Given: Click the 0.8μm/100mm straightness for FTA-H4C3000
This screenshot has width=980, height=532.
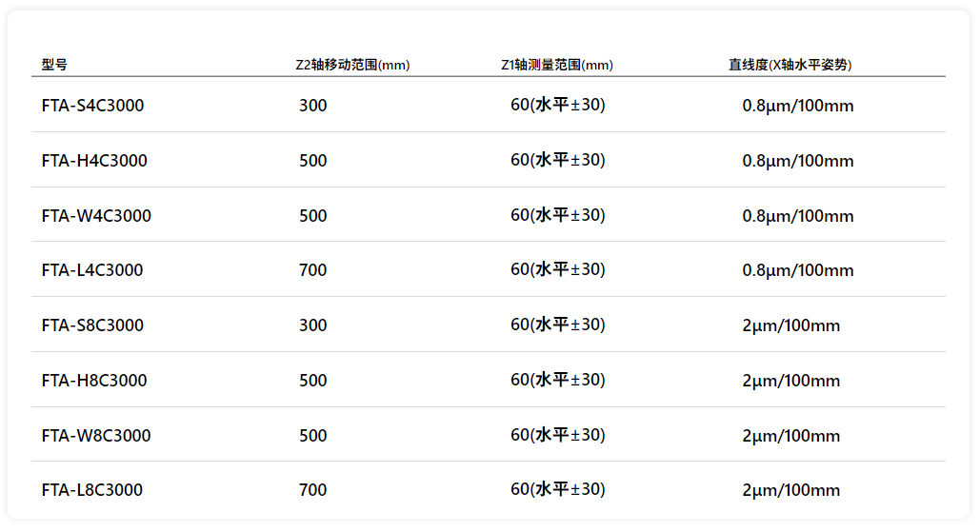Looking at the screenshot, I should (x=797, y=161).
